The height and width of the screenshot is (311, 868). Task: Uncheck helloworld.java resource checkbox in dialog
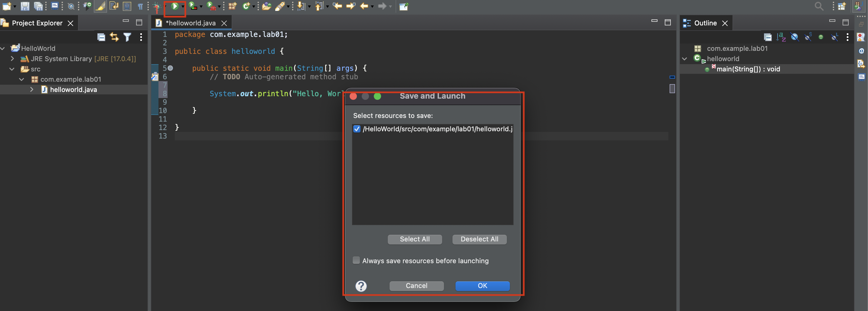357,129
